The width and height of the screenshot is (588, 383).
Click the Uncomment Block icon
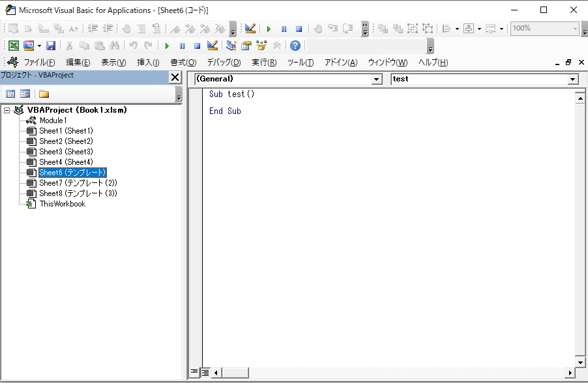[156, 29]
